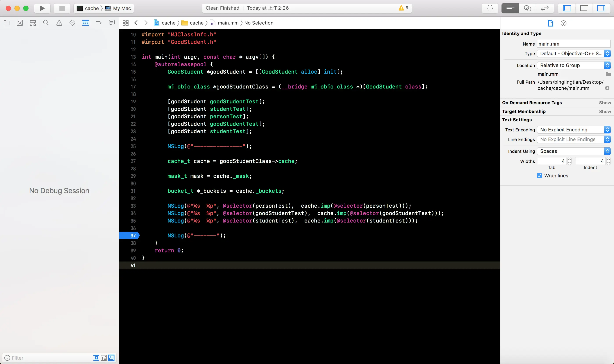Hide the left navigator panel

[567, 8]
